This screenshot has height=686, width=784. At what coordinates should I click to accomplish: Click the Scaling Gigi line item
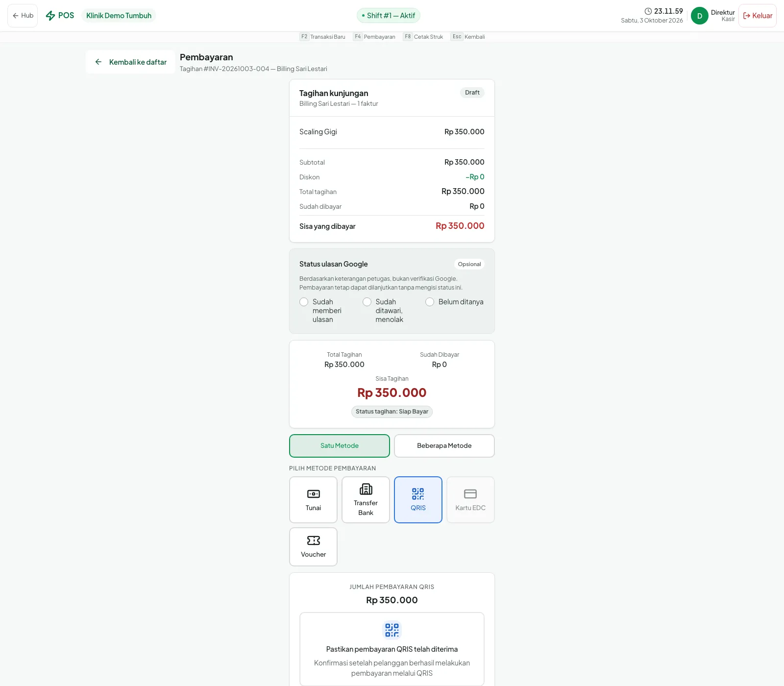(392, 132)
